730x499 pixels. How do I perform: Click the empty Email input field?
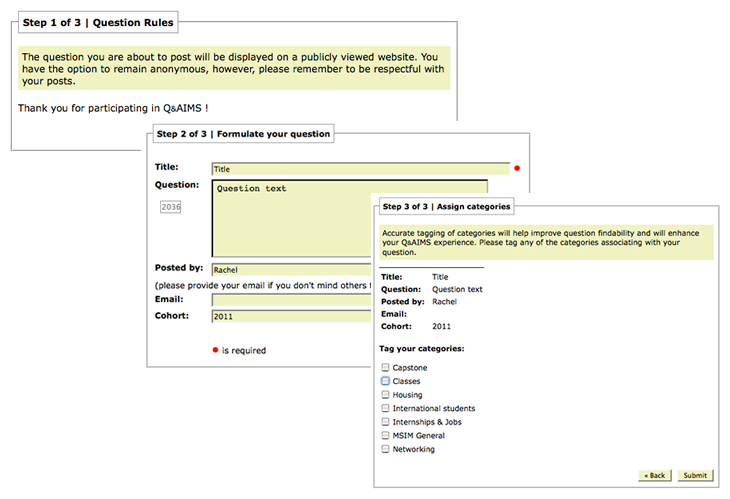291,300
